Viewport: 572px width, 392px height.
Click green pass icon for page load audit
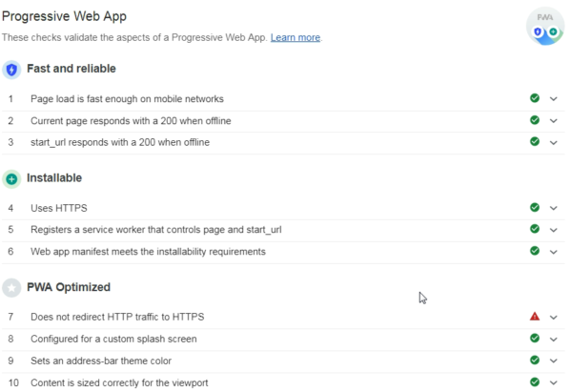535,98
